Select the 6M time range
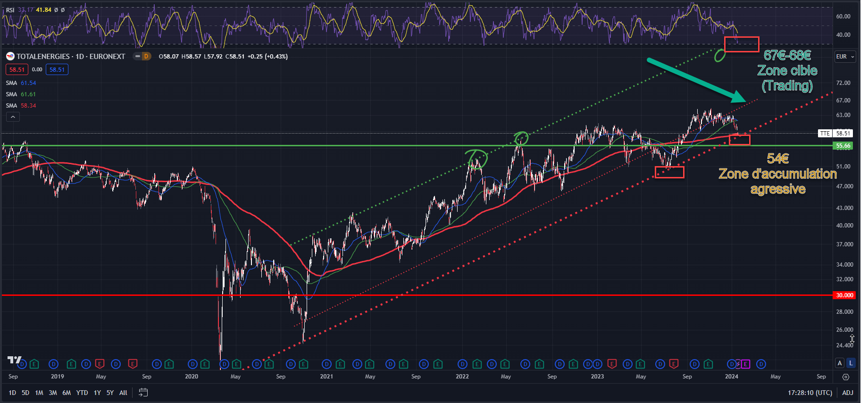Screen dimensions: 868x403 pos(67,393)
